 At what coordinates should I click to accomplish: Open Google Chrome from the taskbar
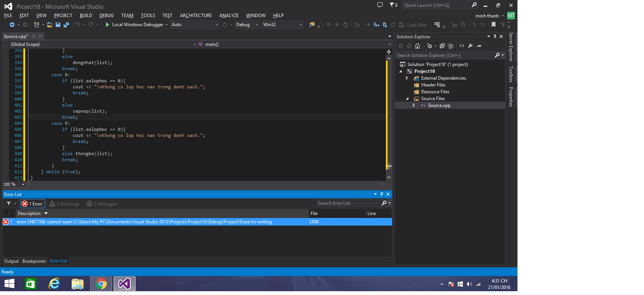pos(101,284)
